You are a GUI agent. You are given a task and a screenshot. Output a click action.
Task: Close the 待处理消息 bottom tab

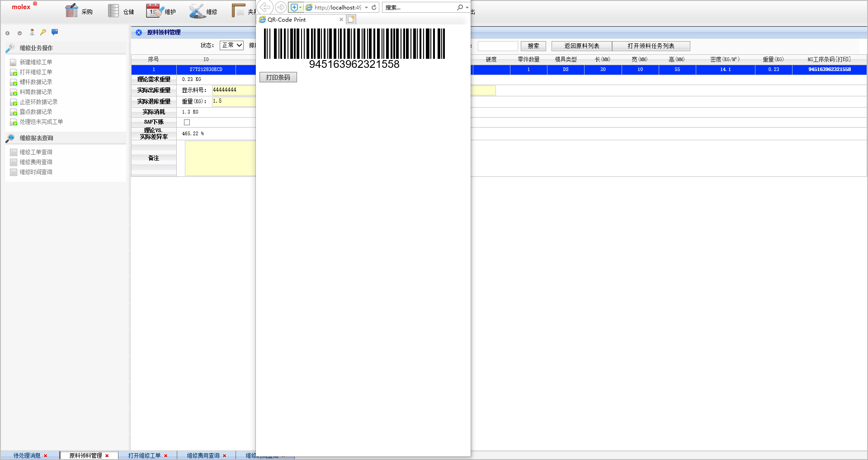pyautogui.click(x=46, y=456)
